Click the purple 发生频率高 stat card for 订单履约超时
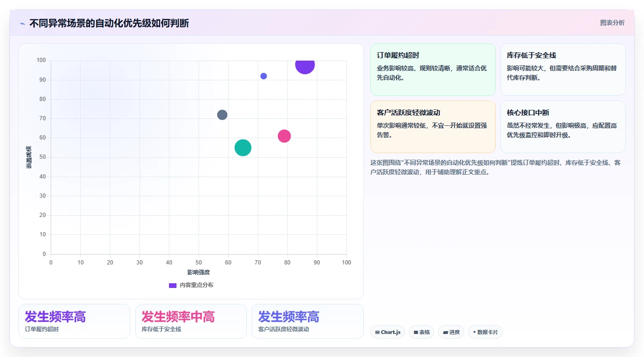Screen dimensions: 644x357 tap(74, 321)
